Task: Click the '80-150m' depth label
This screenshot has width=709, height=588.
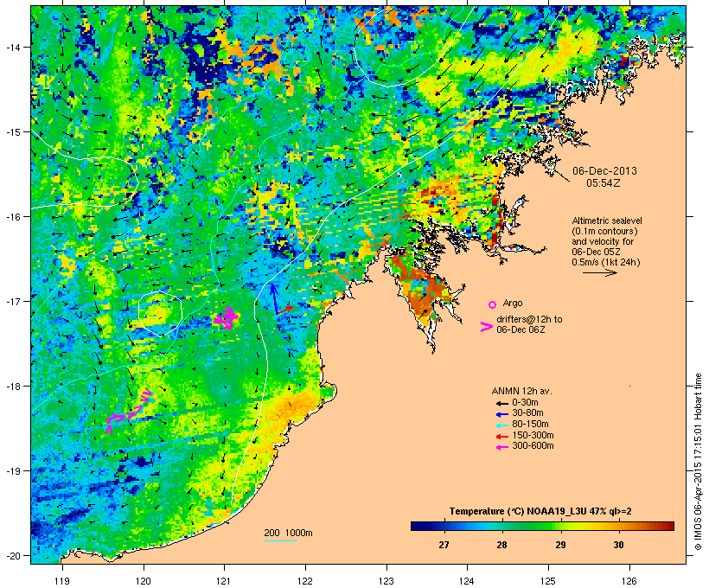Action: (x=530, y=425)
